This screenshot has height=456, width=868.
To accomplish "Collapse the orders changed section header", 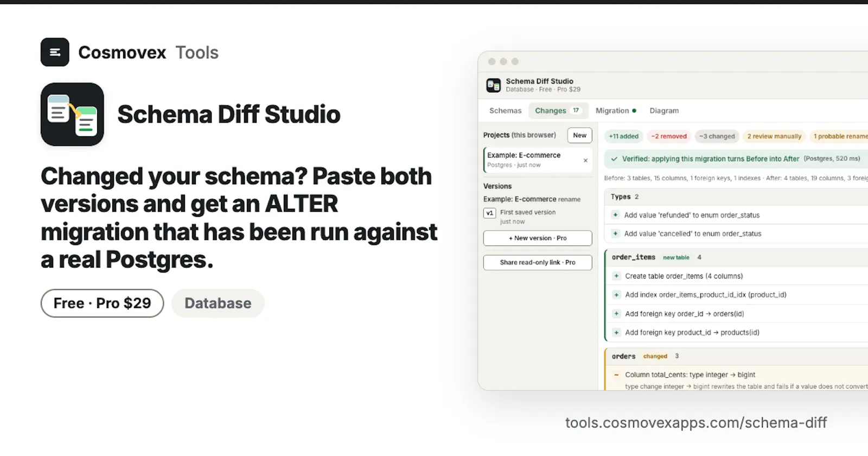I will [737, 356].
